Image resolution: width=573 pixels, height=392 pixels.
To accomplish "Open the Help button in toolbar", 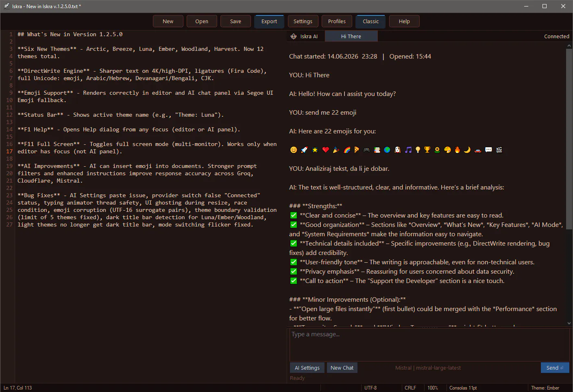I will (x=404, y=21).
